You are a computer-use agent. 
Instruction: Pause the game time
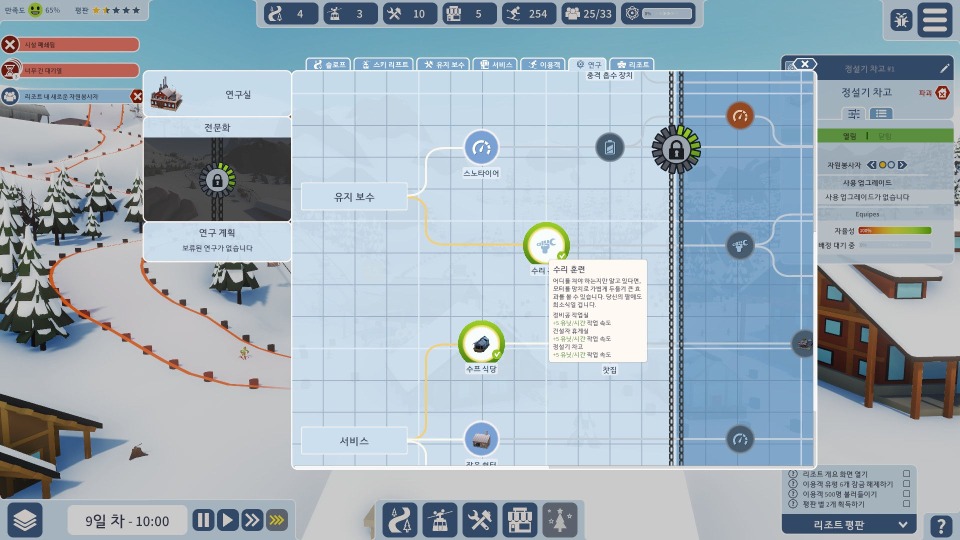[x=203, y=520]
